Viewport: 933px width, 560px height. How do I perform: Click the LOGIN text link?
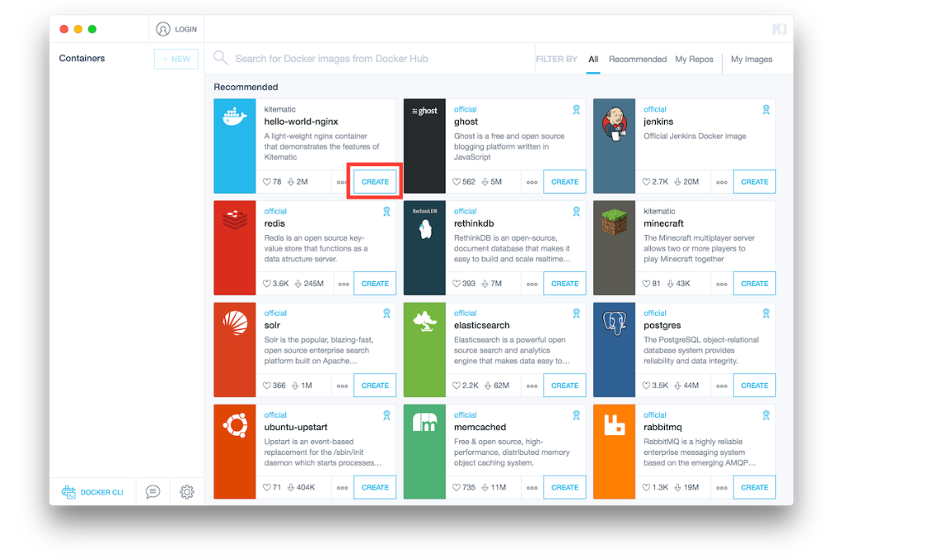pyautogui.click(x=185, y=29)
